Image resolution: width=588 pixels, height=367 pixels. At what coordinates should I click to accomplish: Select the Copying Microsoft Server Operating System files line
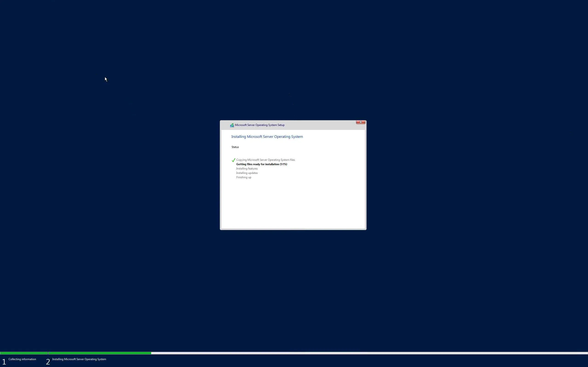(x=265, y=160)
